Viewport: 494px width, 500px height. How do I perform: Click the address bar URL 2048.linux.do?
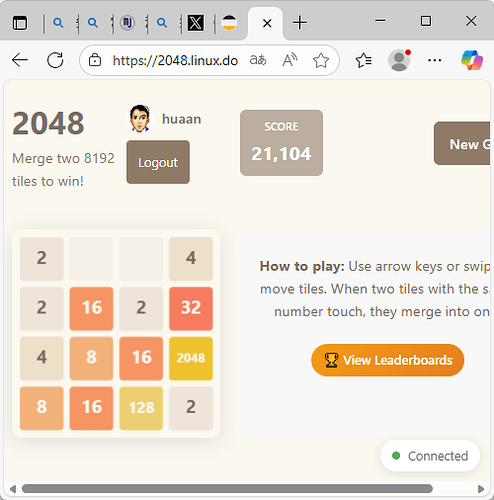pos(175,60)
